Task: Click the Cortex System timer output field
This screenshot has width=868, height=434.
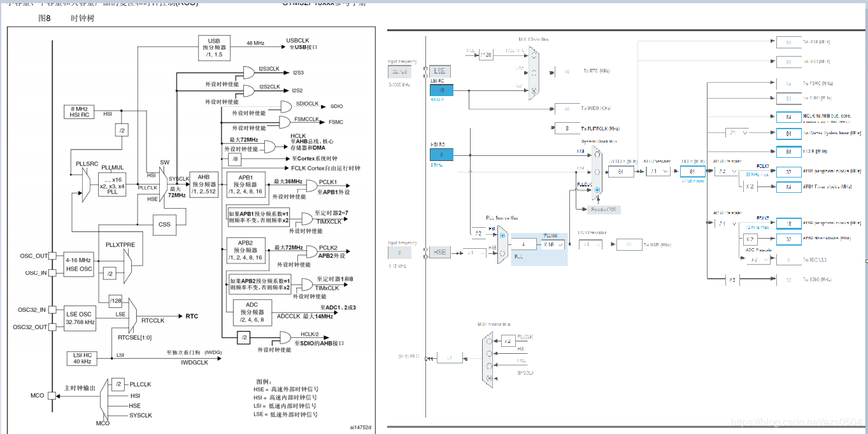Action: [x=788, y=133]
